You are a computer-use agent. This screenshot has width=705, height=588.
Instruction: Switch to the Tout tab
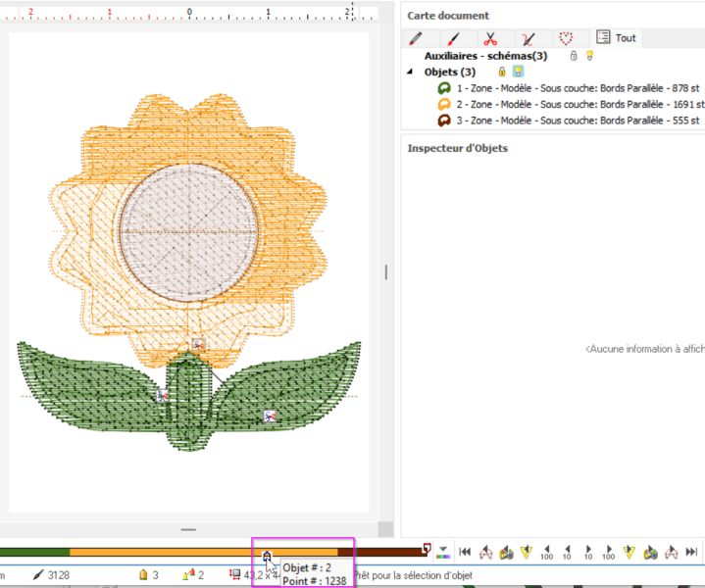pyautogui.click(x=617, y=38)
